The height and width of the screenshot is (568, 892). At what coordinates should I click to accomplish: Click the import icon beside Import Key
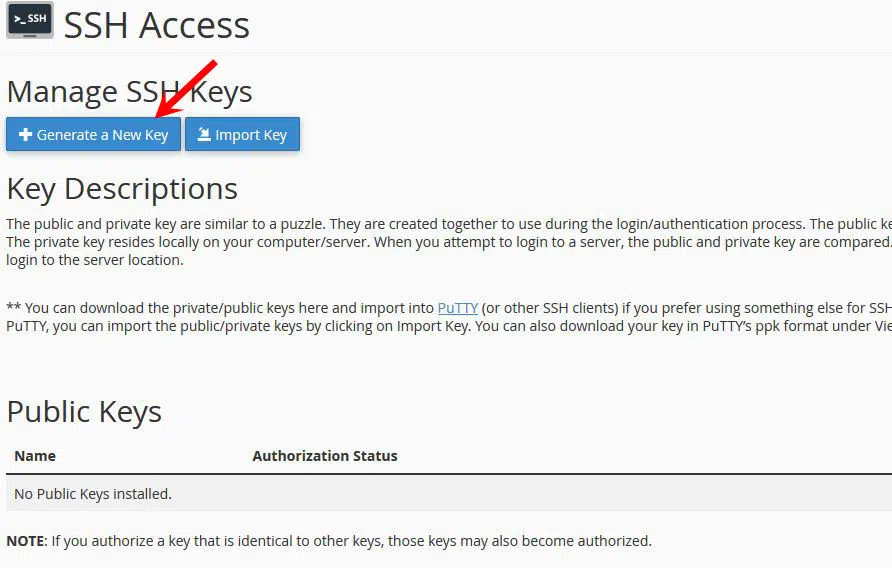click(x=203, y=135)
